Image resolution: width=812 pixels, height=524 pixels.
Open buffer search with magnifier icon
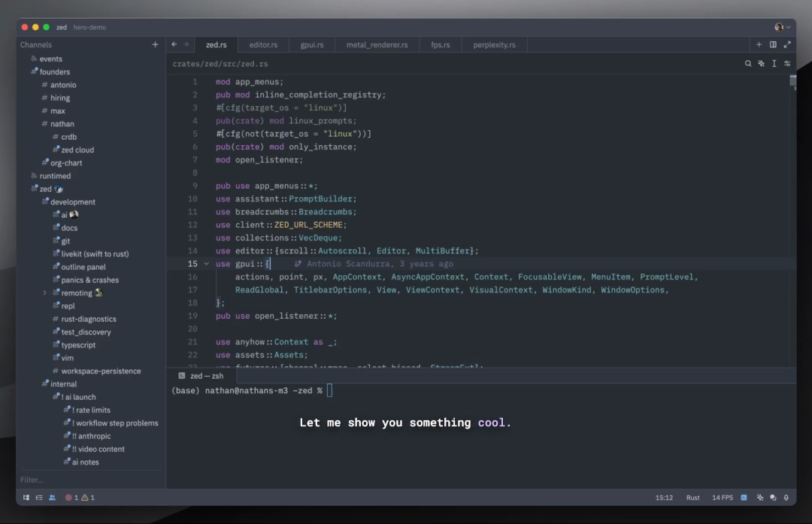(x=748, y=63)
